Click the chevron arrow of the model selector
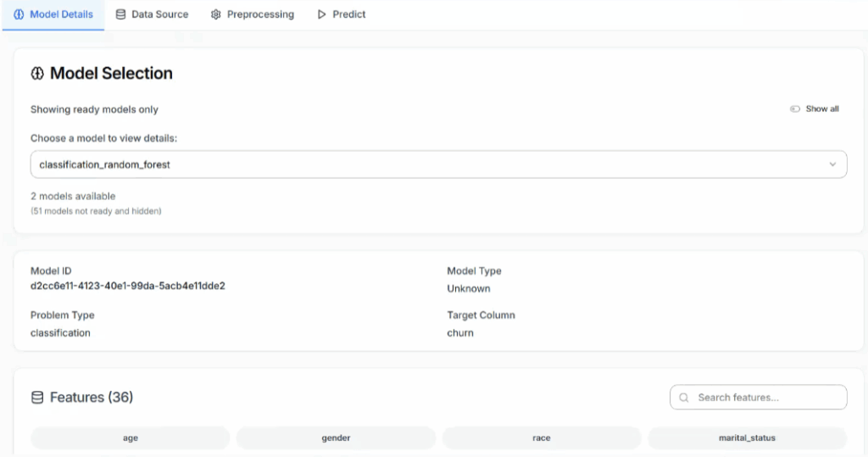Viewport: 868px width, 457px height. tap(832, 164)
